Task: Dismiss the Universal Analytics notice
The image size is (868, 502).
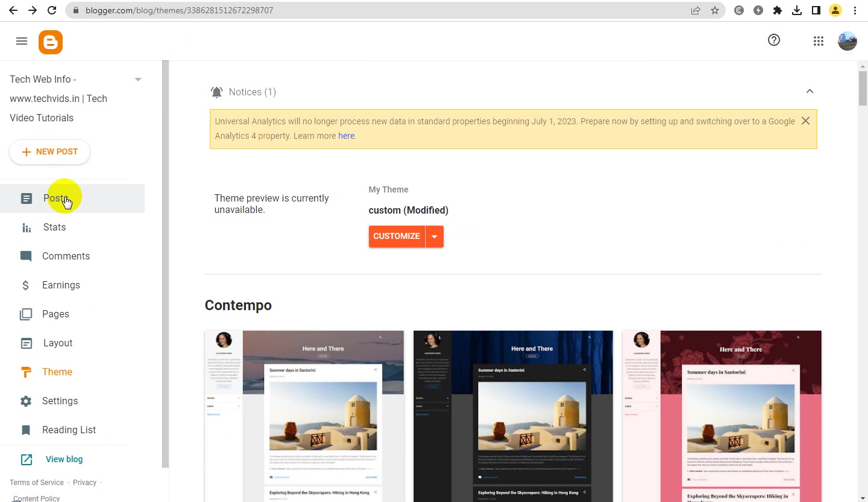Action: coord(805,121)
